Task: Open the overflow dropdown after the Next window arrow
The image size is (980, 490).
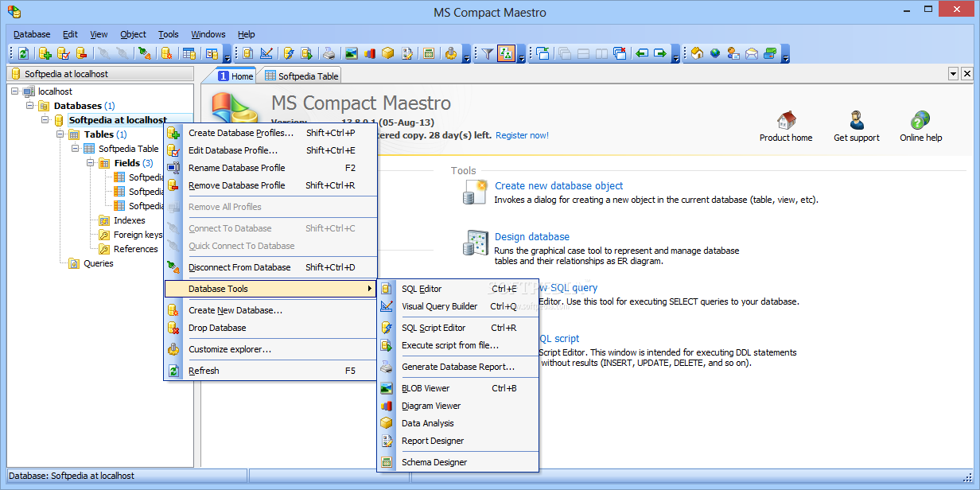Action: pos(676,56)
